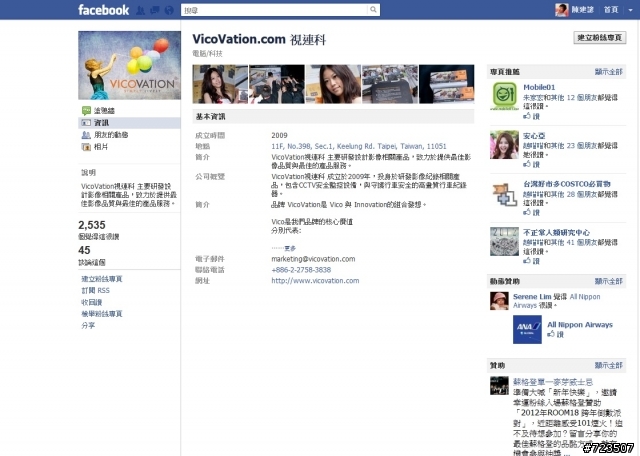Image resolution: width=640 pixels, height=456 pixels.
Task: Focus the Facebook search field
Action: pos(274,10)
